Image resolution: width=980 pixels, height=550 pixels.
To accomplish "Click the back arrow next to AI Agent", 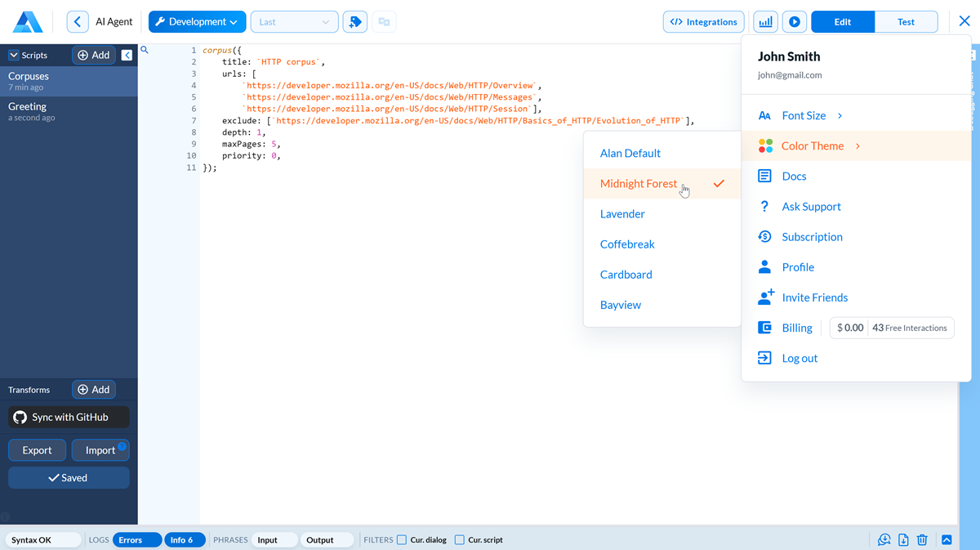I will tap(78, 22).
